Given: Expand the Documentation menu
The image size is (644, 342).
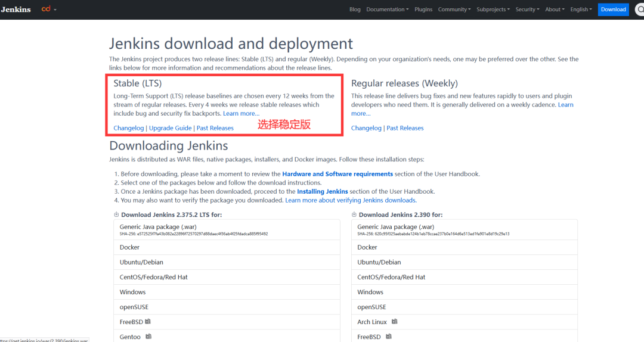Looking at the screenshot, I should (x=388, y=10).
